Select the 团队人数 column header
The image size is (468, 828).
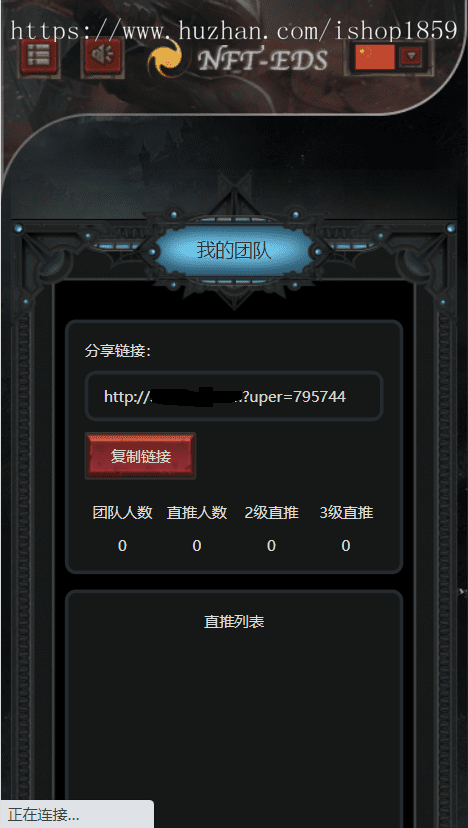coord(123,513)
